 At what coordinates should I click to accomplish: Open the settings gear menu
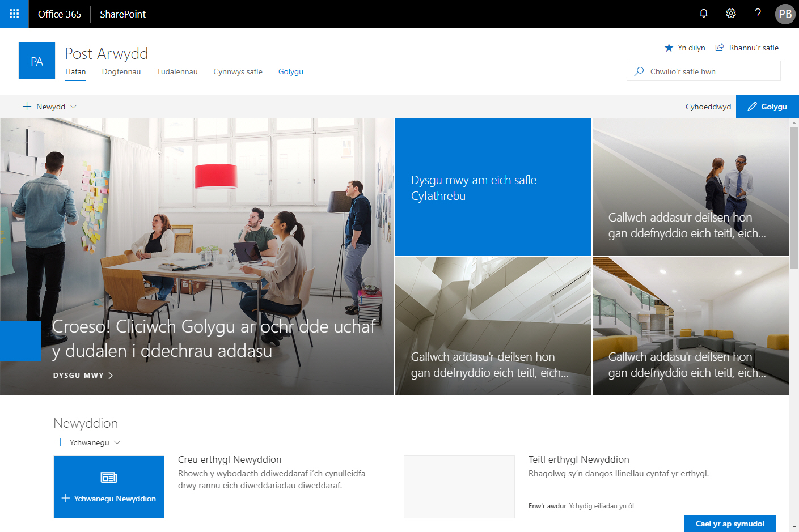coord(731,14)
